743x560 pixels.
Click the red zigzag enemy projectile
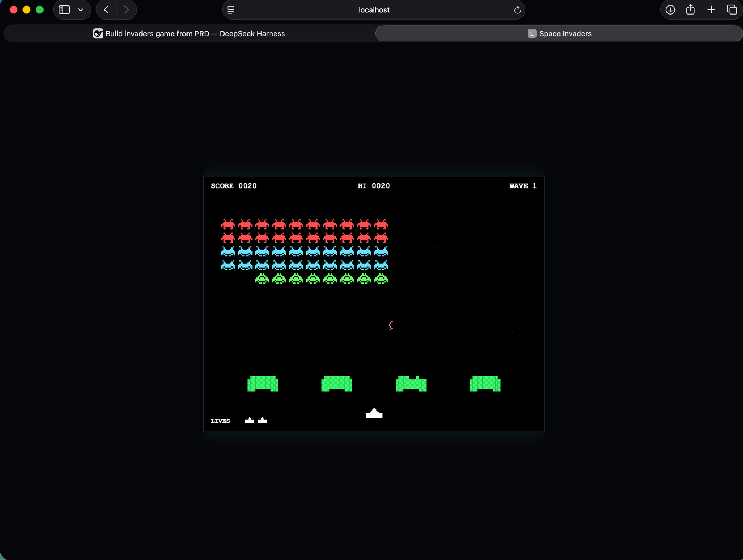(x=390, y=325)
